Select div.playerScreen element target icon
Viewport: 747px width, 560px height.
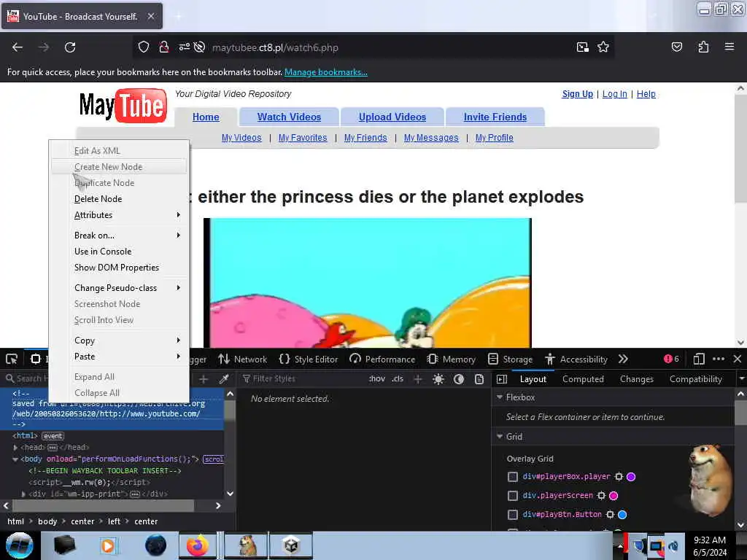(601, 496)
